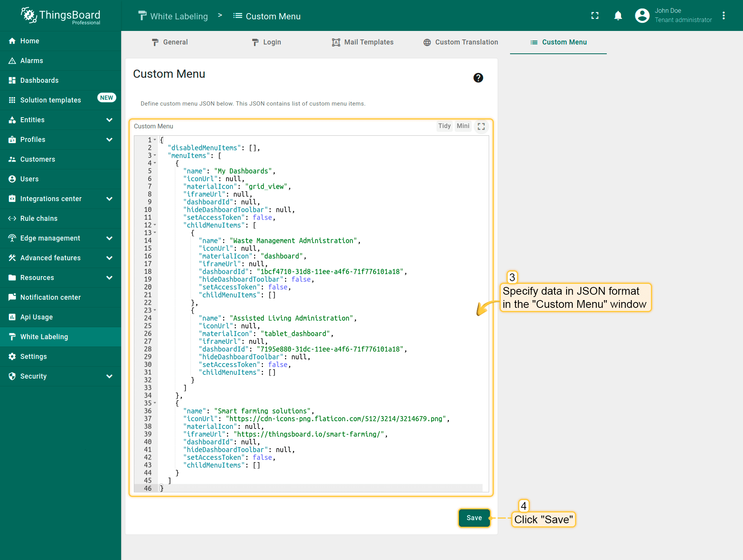Click the Solution templates apps icon
The image size is (743, 560).
click(12, 100)
